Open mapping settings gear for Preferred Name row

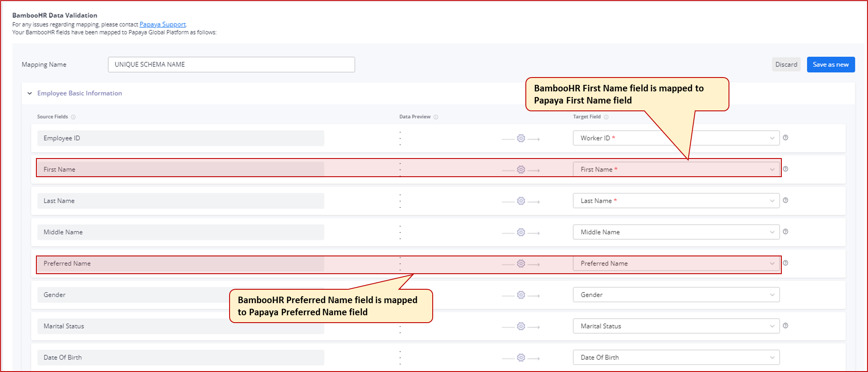click(x=521, y=263)
